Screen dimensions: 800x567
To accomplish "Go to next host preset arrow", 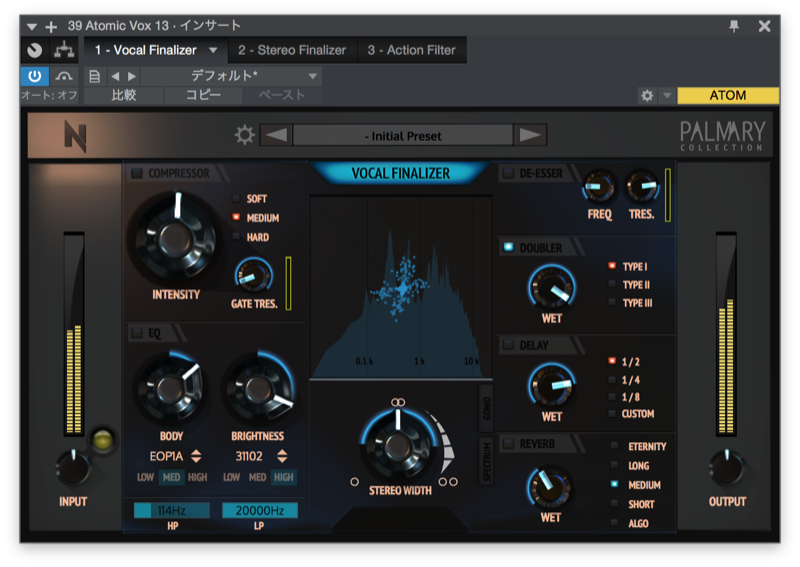I will point(132,77).
